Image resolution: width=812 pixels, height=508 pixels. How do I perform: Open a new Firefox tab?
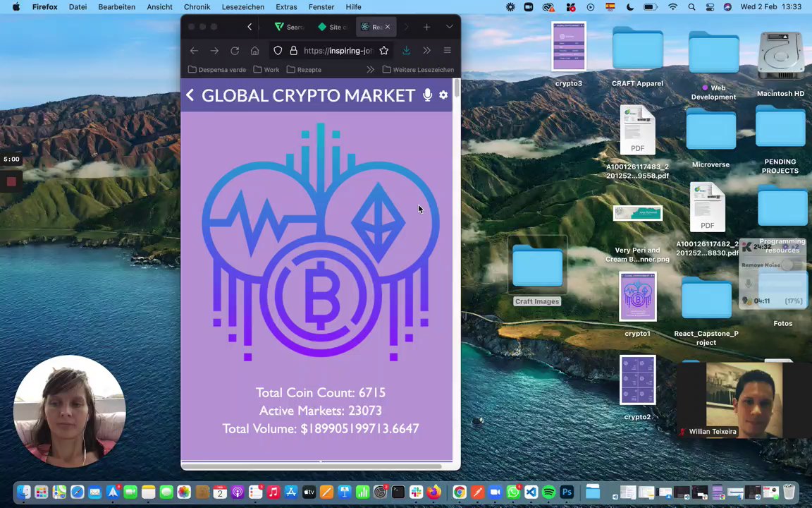tap(426, 27)
